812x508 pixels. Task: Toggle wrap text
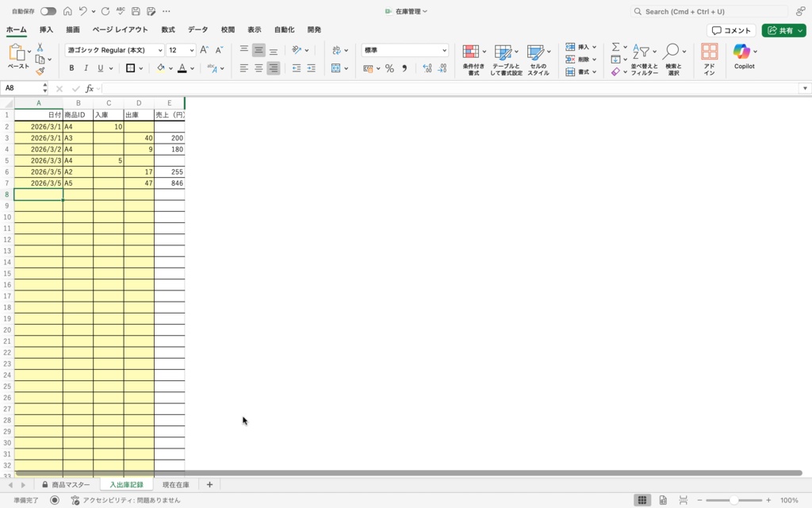[x=336, y=50]
